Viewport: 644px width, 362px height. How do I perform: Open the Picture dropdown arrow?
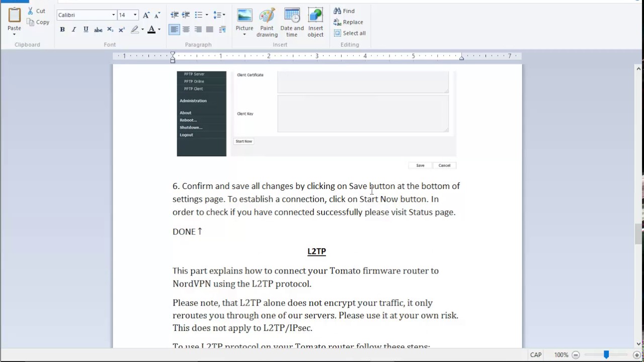(245, 35)
